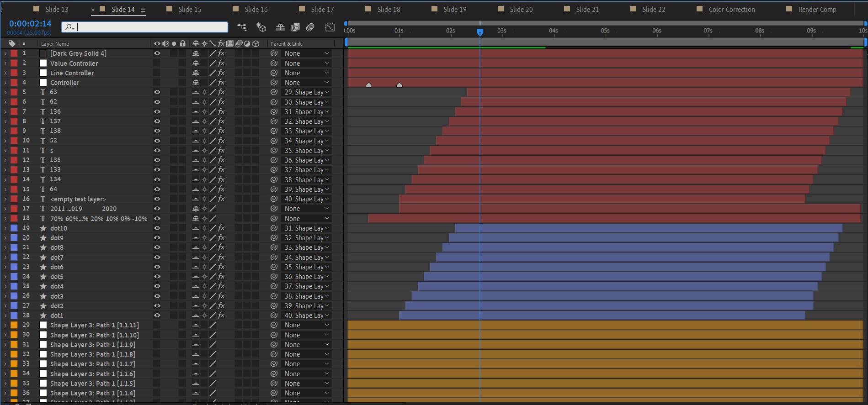Toggle the hide shy layers icon

tap(280, 27)
